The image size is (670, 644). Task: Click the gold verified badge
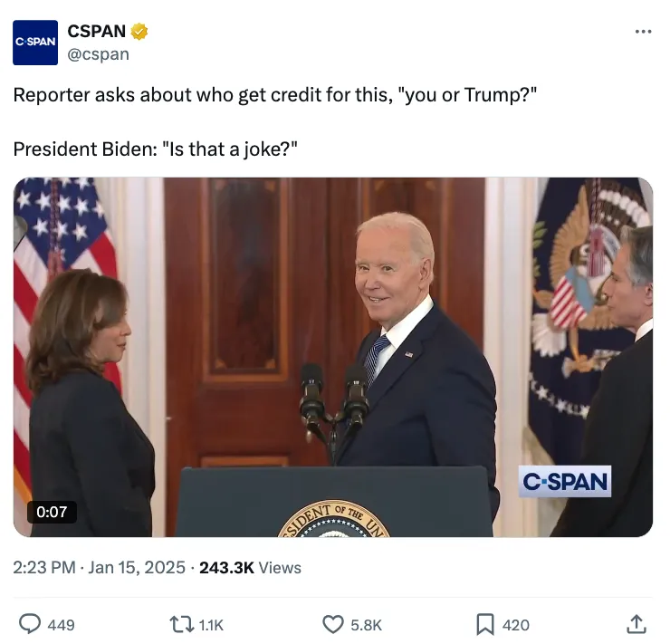coord(139,31)
